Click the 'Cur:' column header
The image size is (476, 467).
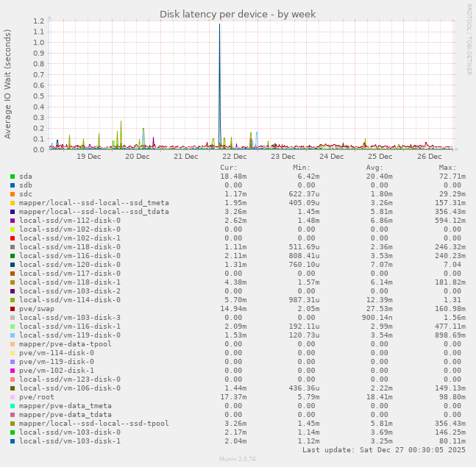229,168
